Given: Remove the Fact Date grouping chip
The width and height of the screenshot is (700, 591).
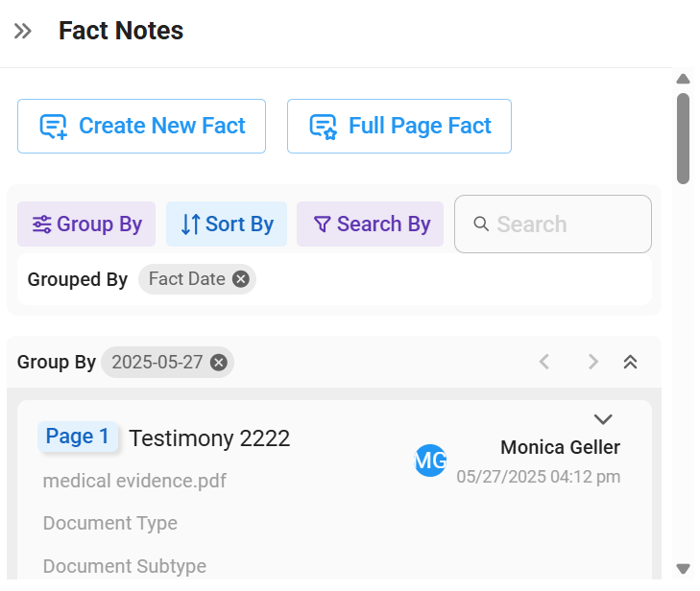Looking at the screenshot, I should click(x=241, y=279).
